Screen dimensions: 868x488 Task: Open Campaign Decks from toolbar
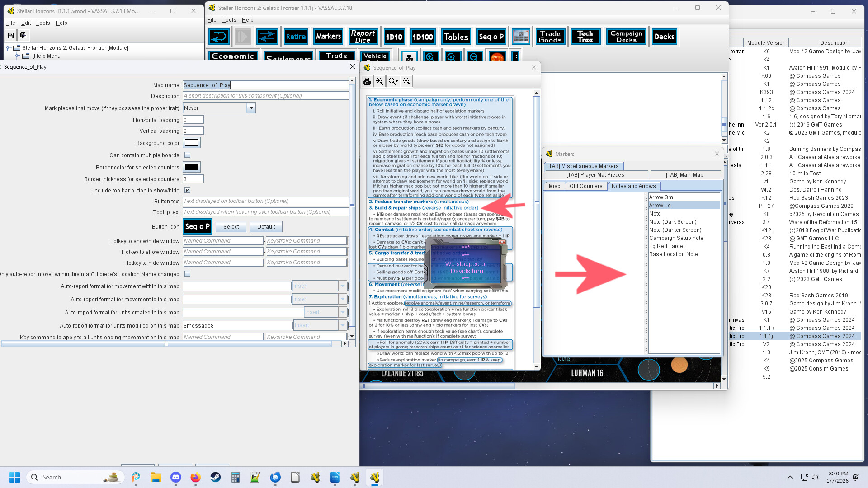[x=626, y=37]
